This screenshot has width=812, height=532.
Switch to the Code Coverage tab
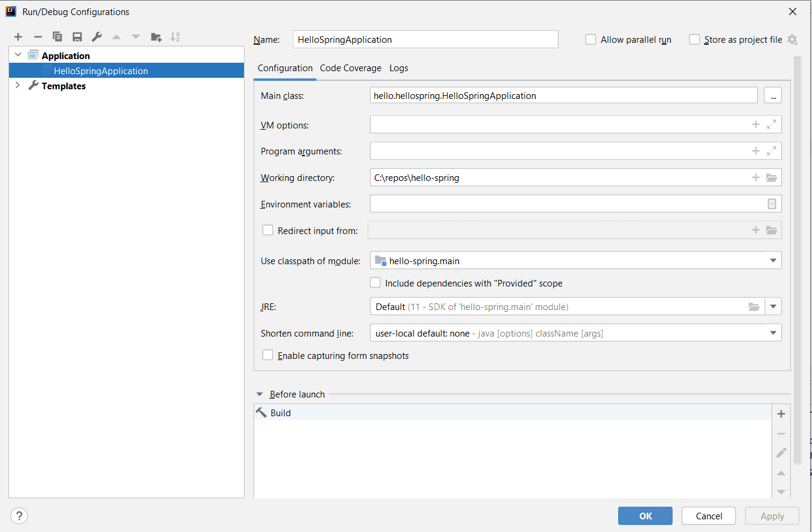click(x=351, y=68)
